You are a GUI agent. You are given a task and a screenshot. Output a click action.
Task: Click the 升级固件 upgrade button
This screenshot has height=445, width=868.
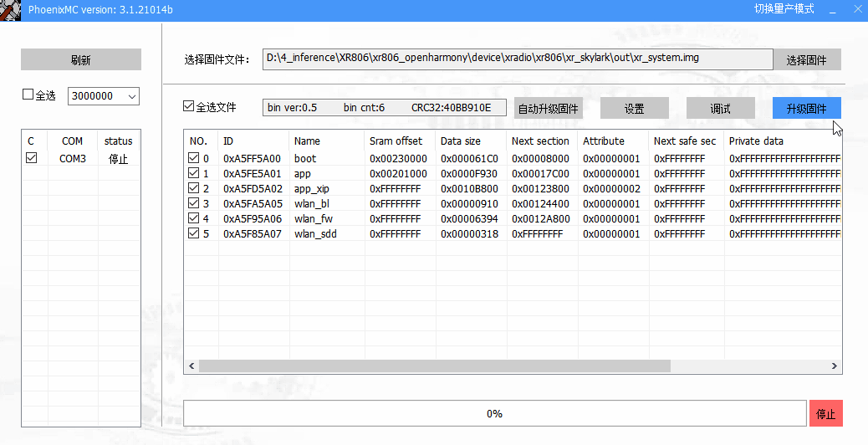[807, 109]
